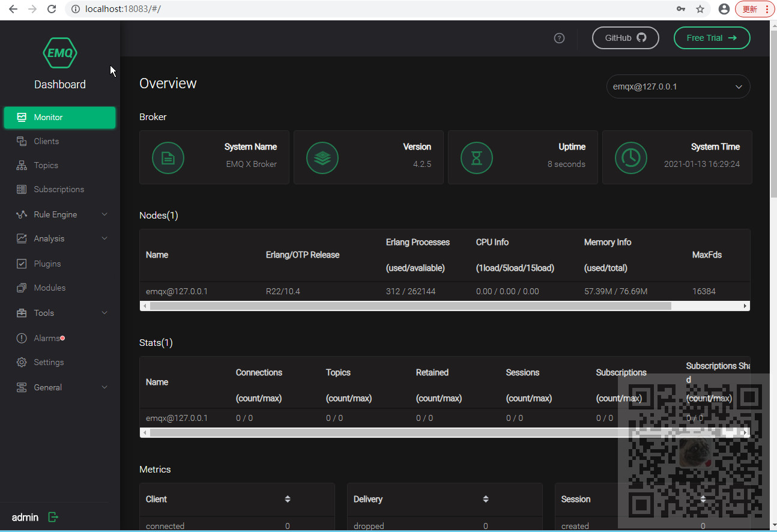Click the EMQ hexagon logo
The image size is (777, 532).
(x=60, y=53)
